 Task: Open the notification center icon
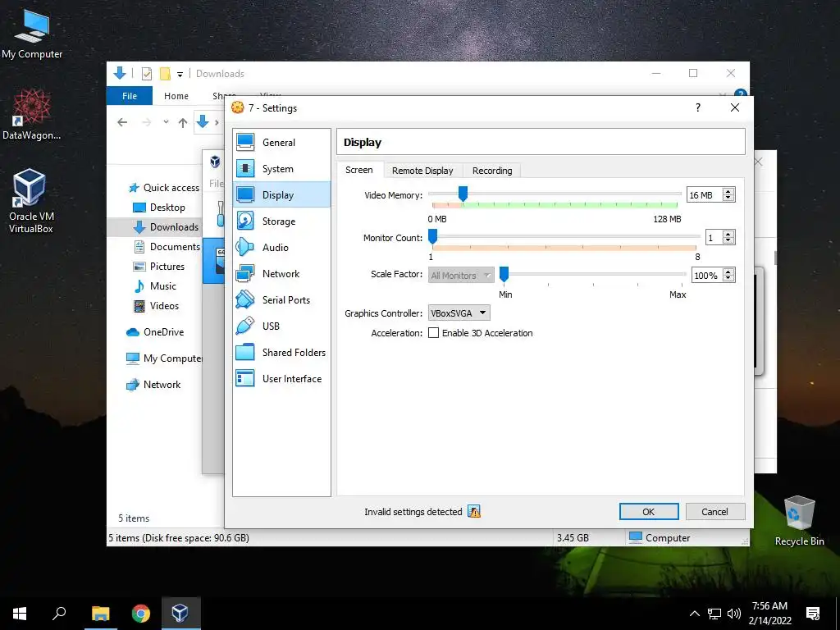(813, 614)
